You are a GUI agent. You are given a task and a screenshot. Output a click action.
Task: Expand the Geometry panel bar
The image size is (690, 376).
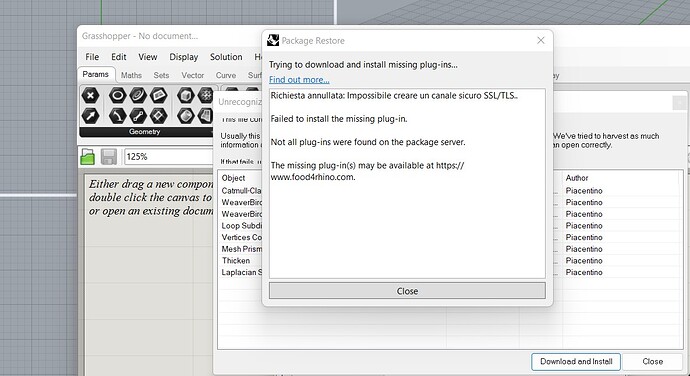(145, 132)
